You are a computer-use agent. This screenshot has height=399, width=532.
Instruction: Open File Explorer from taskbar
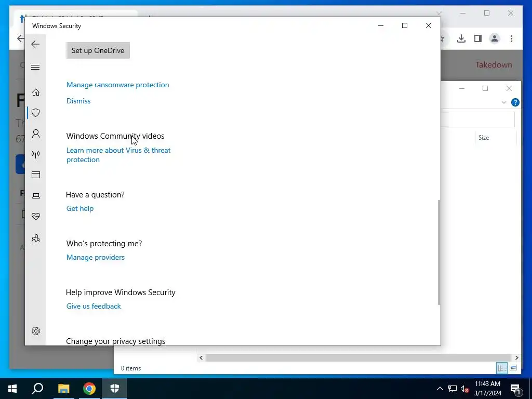pyautogui.click(x=63, y=389)
